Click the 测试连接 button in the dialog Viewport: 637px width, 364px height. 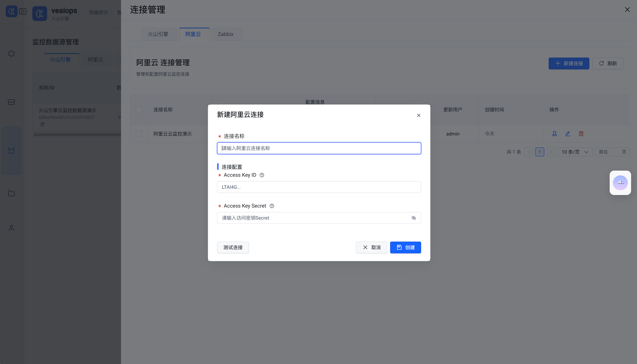coord(233,247)
